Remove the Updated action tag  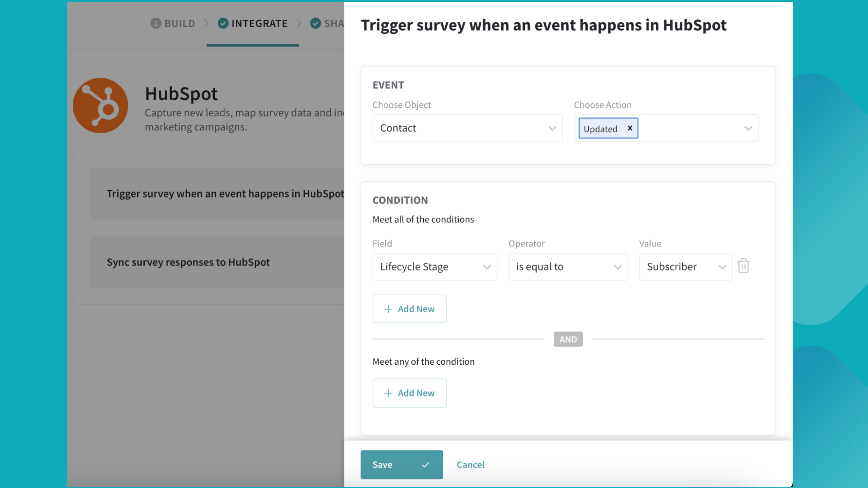630,128
